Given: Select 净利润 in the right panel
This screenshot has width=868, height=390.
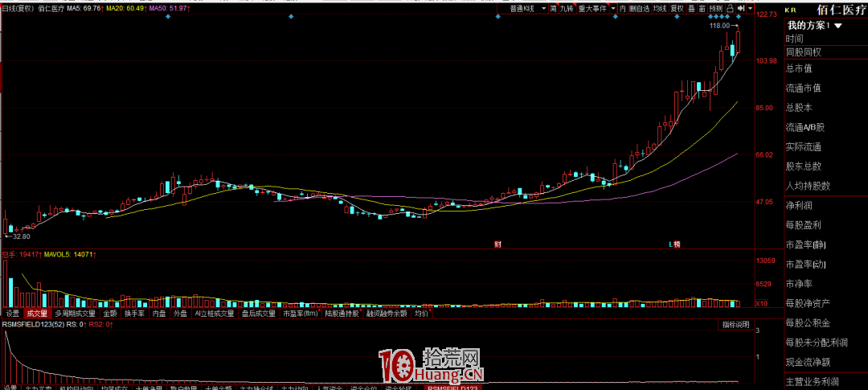Looking at the screenshot, I should point(798,206).
